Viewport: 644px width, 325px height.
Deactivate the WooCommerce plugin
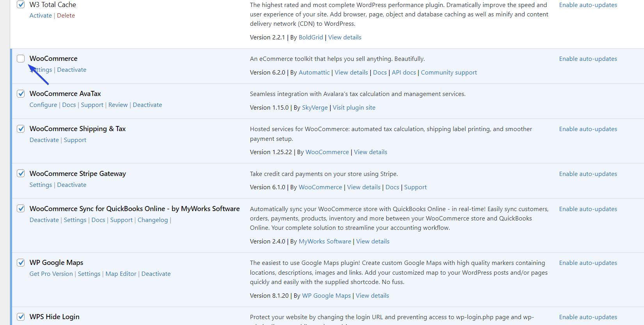point(72,70)
